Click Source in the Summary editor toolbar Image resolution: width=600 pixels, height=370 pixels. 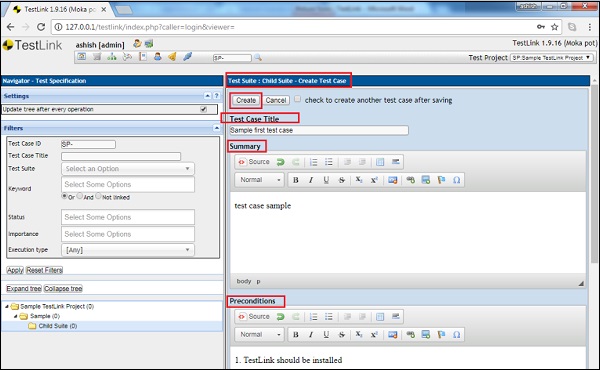click(254, 162)
